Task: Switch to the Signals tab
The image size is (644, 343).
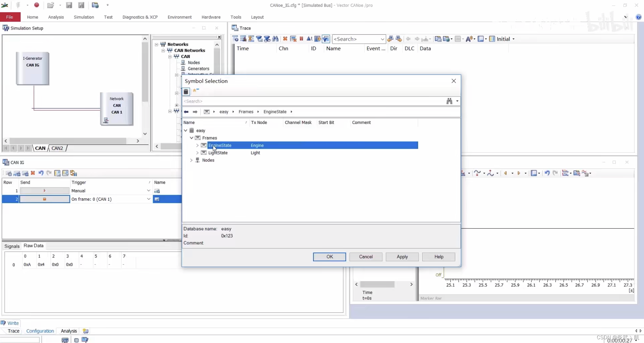Action: pyautogui.click(x=12, y=246)
